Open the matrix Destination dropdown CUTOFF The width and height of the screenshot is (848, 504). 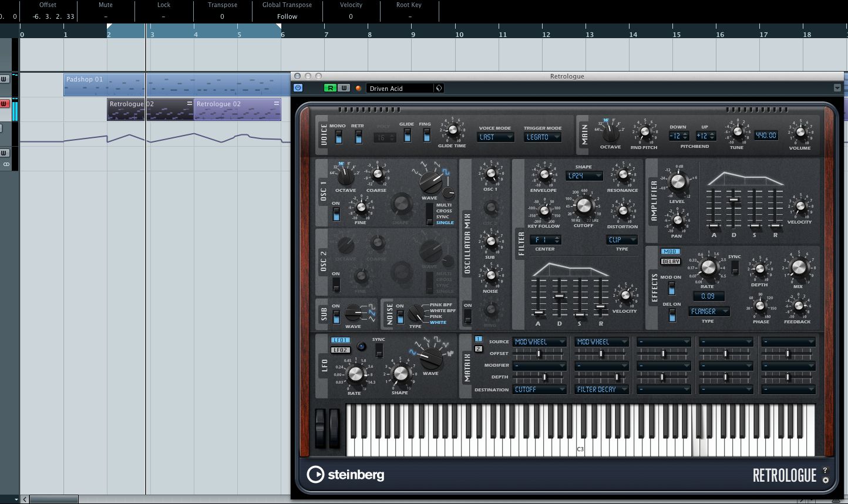[540, 390]
